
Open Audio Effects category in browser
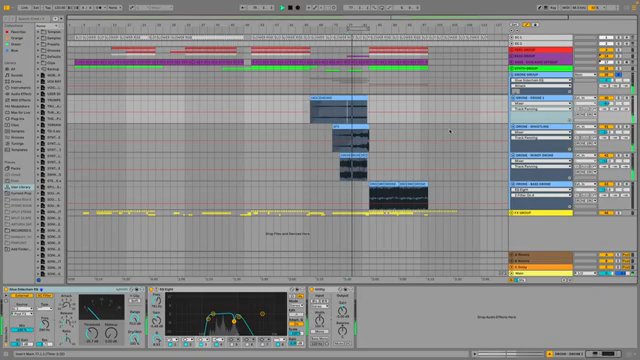(20, 94)
